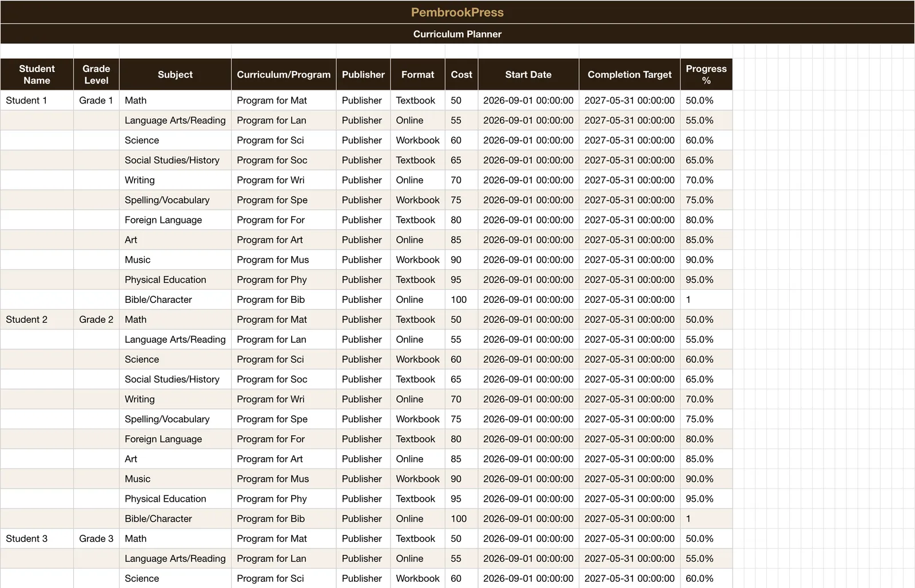The width and height of the screenshot is (915, 588).
Task: Select Student 1's Math subject cell
Action: [x=175, y=100]
